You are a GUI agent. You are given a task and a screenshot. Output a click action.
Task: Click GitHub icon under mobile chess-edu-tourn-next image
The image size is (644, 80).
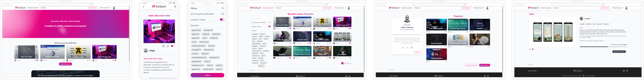(164, 46)
